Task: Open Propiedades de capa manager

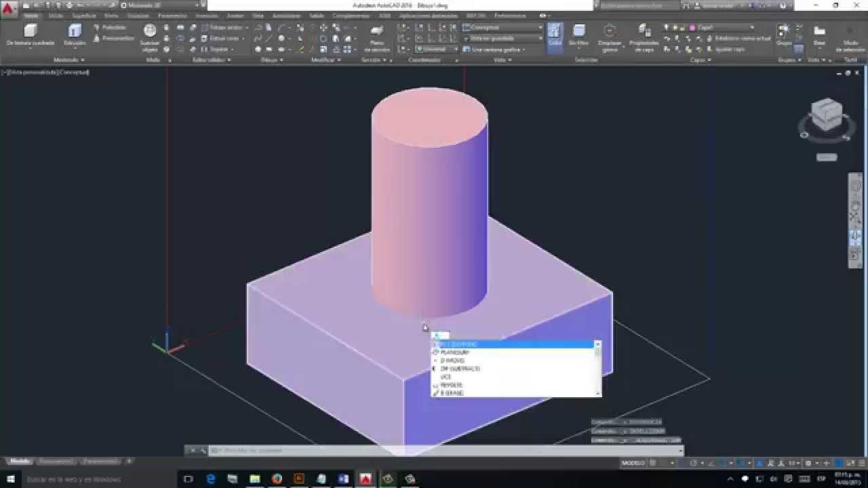Action: click(644, 37)
